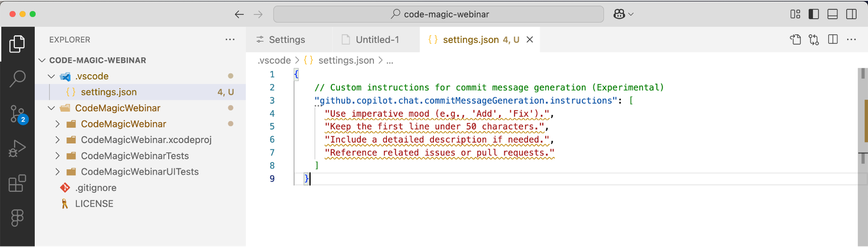Viewport: 868px width, 247px height.
Task: Click the closing brace on line 9
Action: pyautogui.click(x=306, y=179)
